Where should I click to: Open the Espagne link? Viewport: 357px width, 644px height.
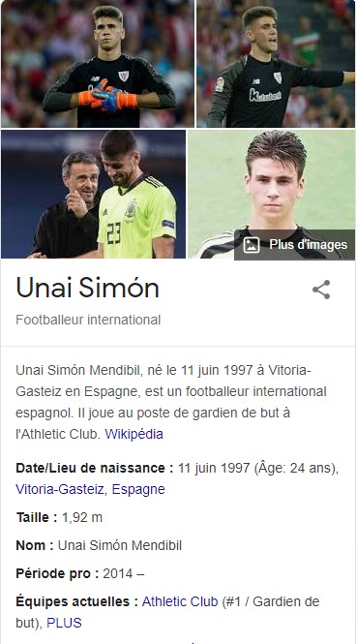click(x=138, y=489)
